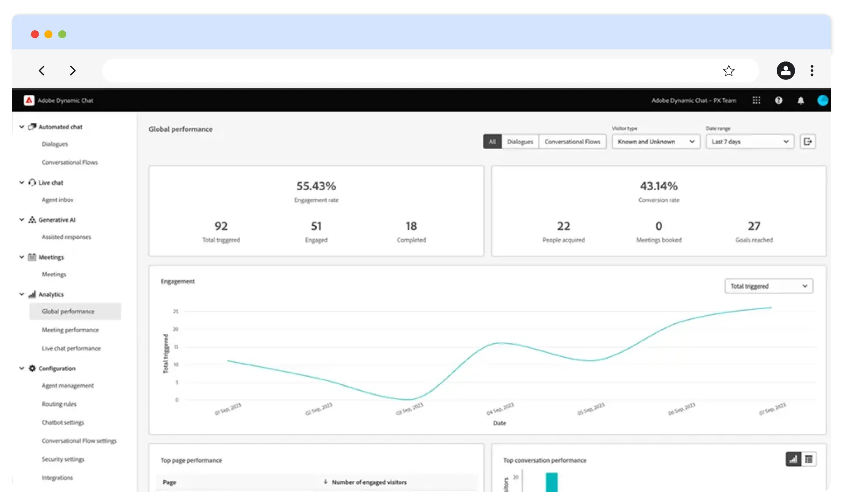Open the Date range Last 7 days dropdown
Screen dimensions: 843x504
[x=749, y=142]
